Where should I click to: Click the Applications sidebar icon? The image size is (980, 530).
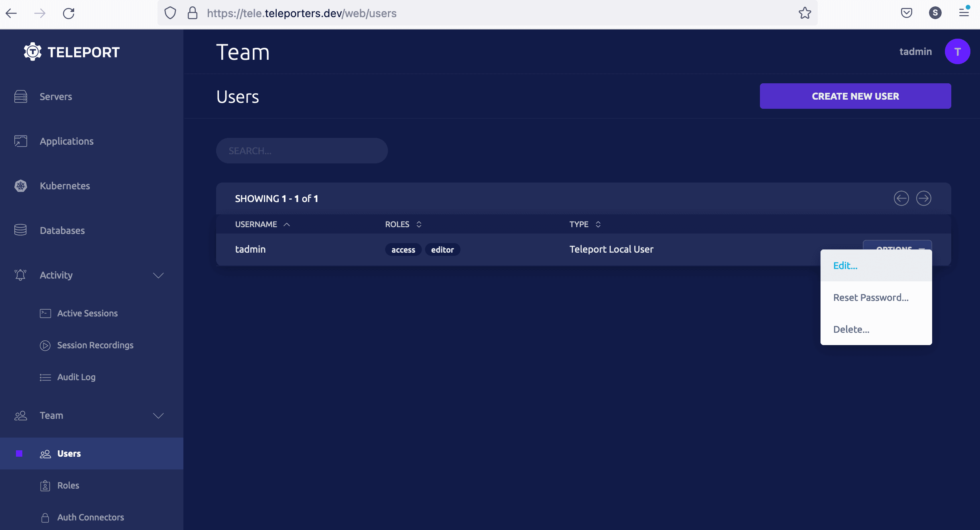pyautogui.click(x=20, y=141)
